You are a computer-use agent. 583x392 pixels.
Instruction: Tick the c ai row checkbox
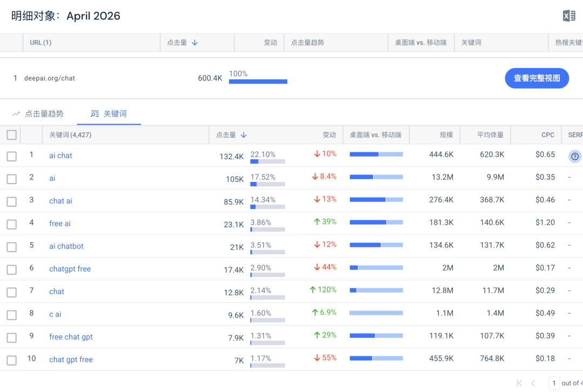point(11,315)
